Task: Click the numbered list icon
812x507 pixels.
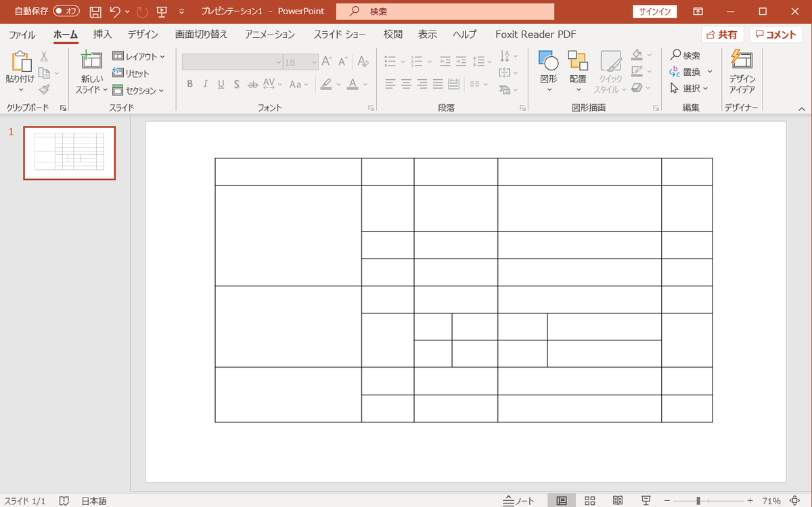Action: click(417, 62)
